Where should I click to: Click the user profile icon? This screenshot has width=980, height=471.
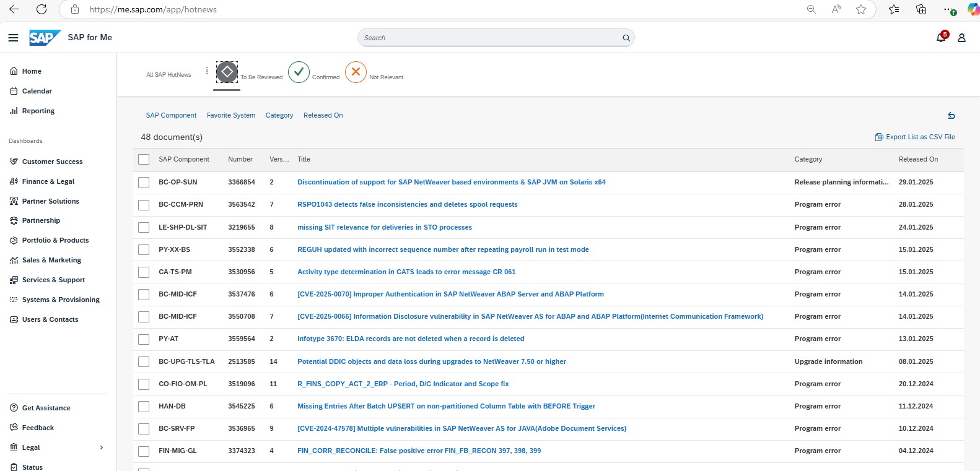[961, 38]
